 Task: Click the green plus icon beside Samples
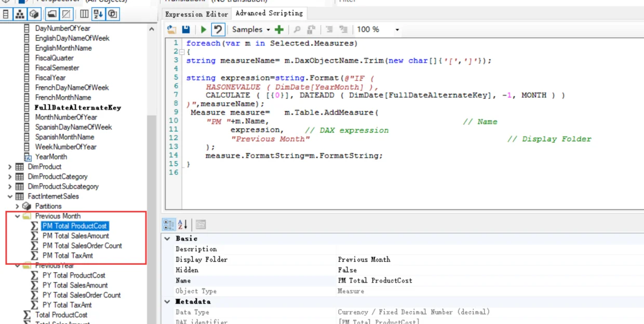[279, 30]
